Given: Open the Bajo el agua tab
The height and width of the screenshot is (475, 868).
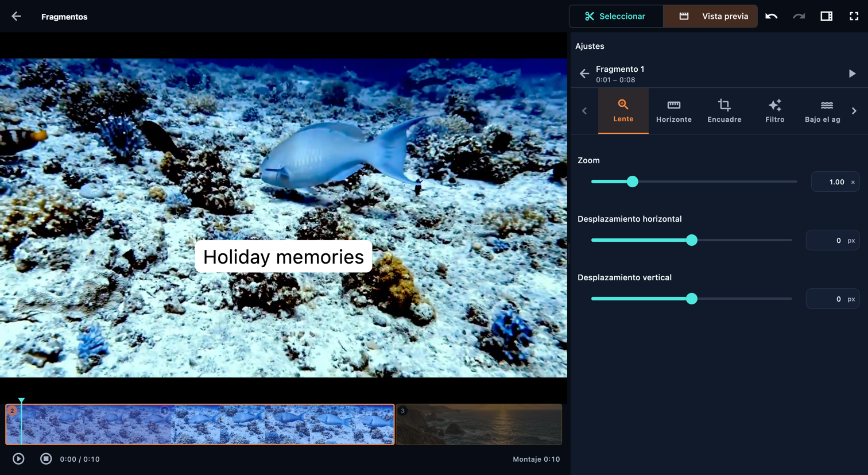Looking at the screenshot, I should (823, 111).
